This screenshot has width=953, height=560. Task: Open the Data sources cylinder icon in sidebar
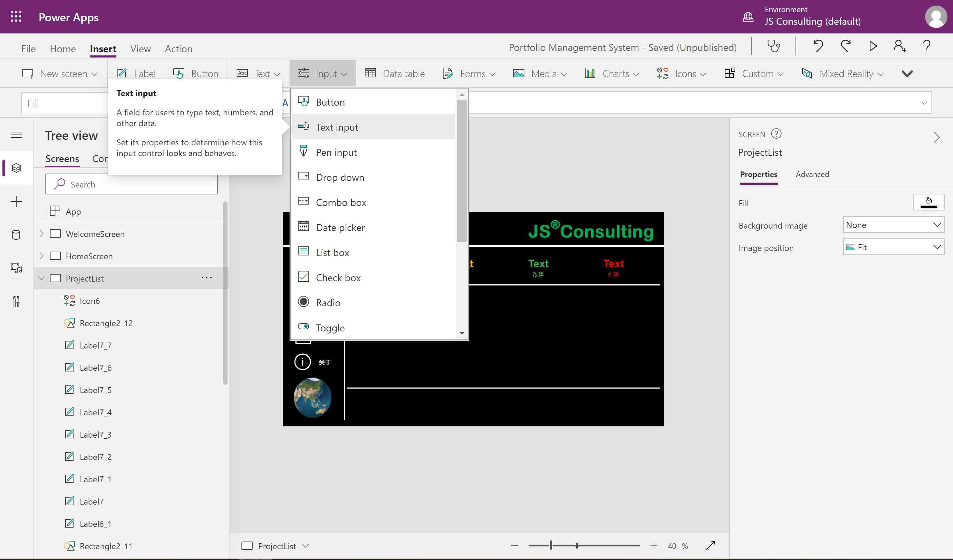[x=16, y=235]
